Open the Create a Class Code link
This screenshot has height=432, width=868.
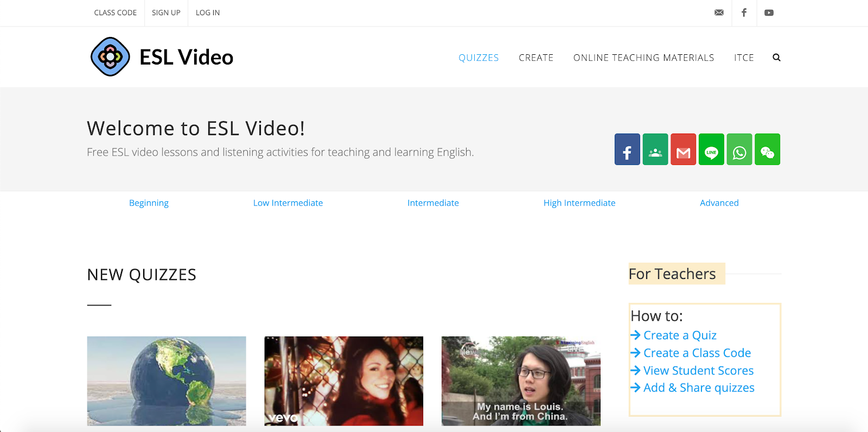[697, 353]
